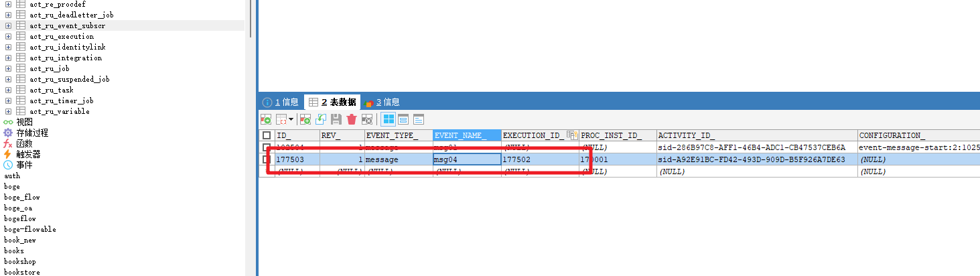Click key icon in EXECUTION_ID_ column header
Image resolution: width=980 pixels, height=276 pixels.
click(x=572, y=135)
